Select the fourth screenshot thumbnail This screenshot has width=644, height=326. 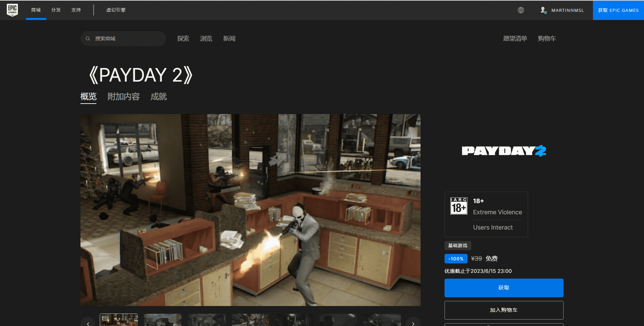pyautogui.click(x=251, y=320)
